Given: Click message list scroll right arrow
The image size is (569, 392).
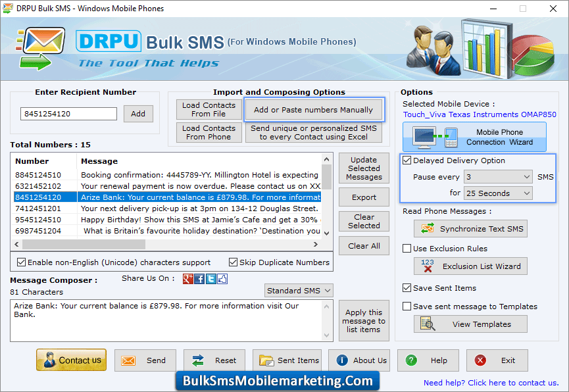Looking at the screenshot, I should pos(316,245).
